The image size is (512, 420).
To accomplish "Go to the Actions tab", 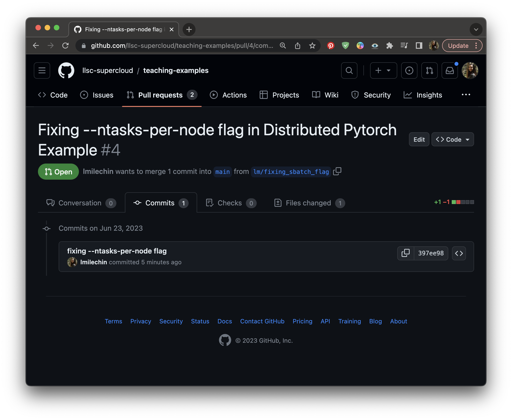I will click(228, 95).
